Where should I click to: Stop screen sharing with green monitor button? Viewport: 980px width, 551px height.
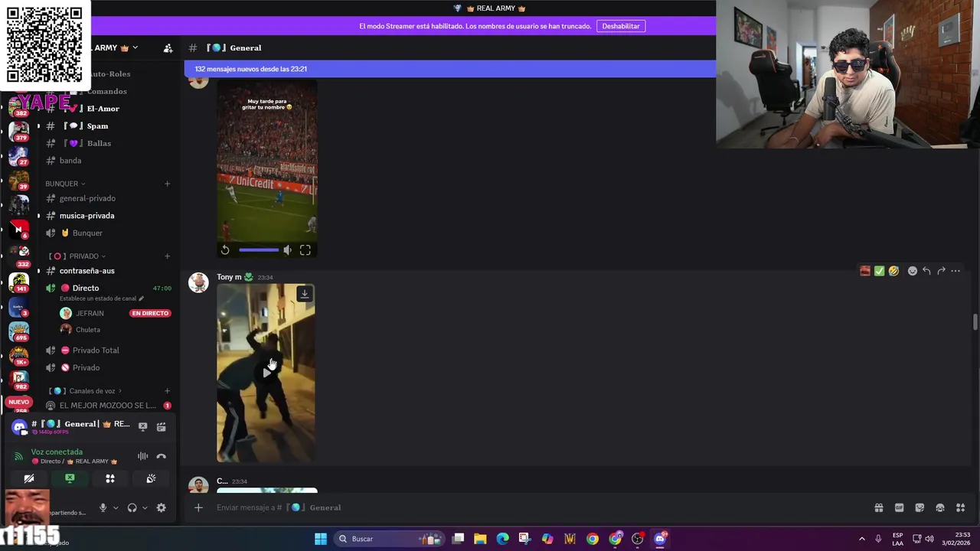[70, 478]
